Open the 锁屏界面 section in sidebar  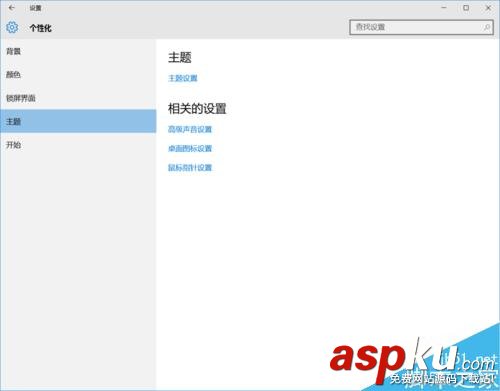(x=78, y=98)
